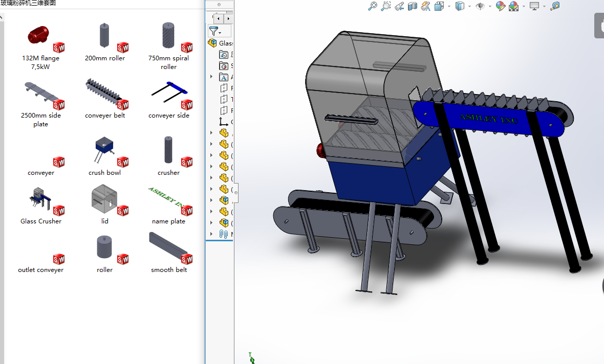Select the Glass Crusher assembly file
Viewport: 604px width, 364px height.
coord(41,206)
